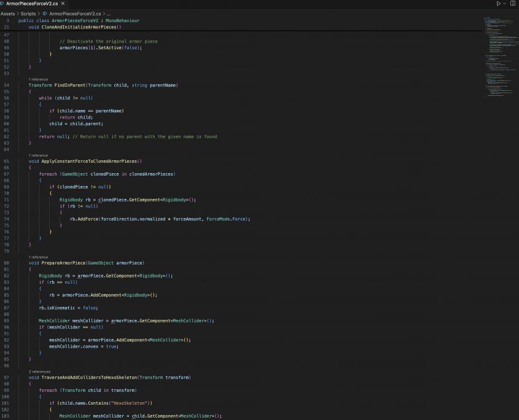
Task: Click the C# file icon in the tab
Action: (2, 4)
